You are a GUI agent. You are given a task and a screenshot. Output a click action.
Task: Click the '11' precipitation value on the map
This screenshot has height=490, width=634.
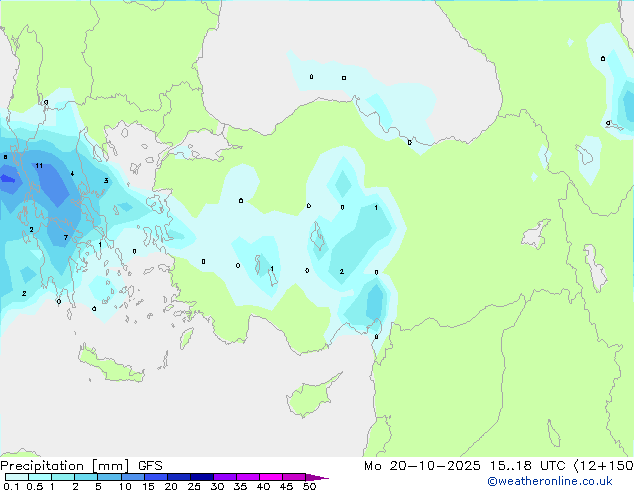[x=39, y=165]
